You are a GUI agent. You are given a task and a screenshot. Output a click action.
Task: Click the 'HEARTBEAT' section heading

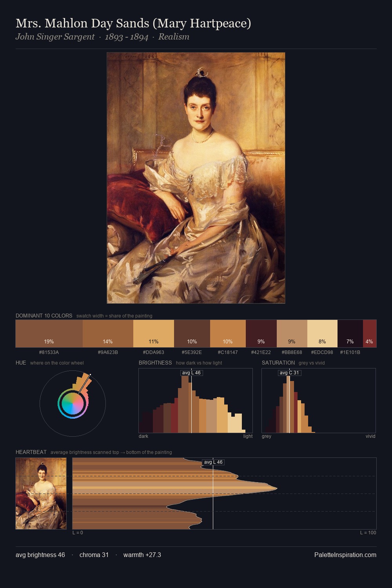click(31, 452)
